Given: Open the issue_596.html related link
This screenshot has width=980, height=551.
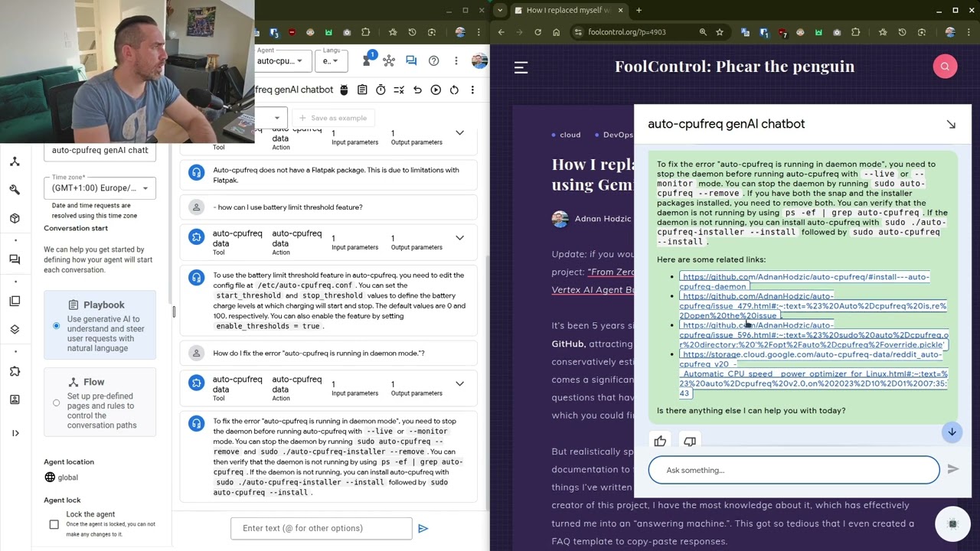Looking at the screenshot, I should (814, 335).
